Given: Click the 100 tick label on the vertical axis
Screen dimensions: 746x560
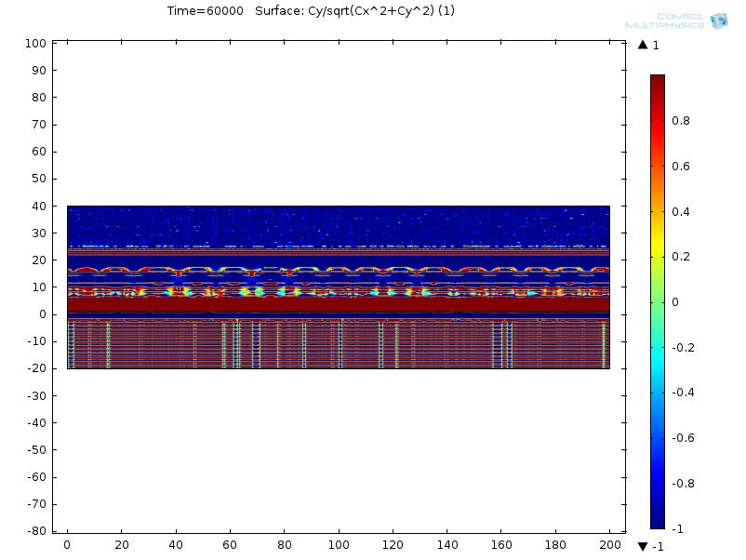Looking at the screenshot, I should [35, 44].
